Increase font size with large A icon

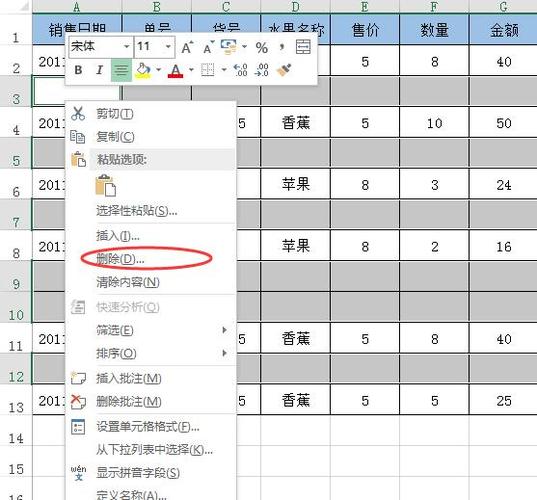[187, 47]
